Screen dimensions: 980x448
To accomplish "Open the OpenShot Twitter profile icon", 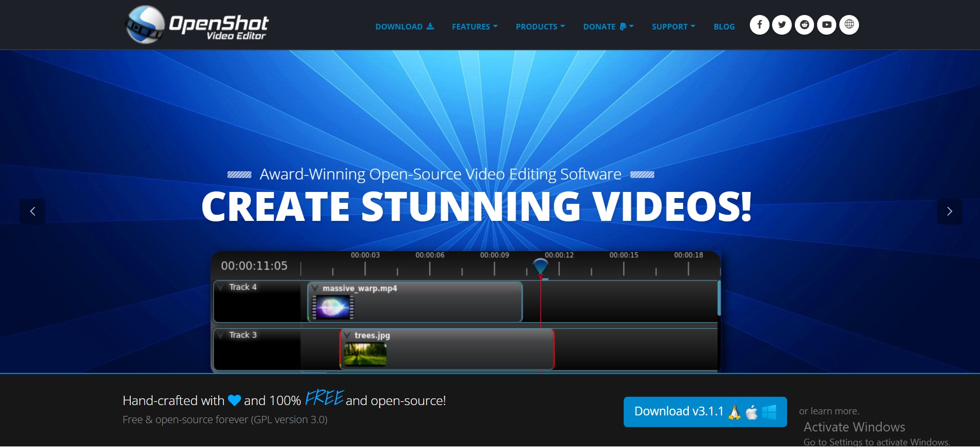I will click(781, 25).
